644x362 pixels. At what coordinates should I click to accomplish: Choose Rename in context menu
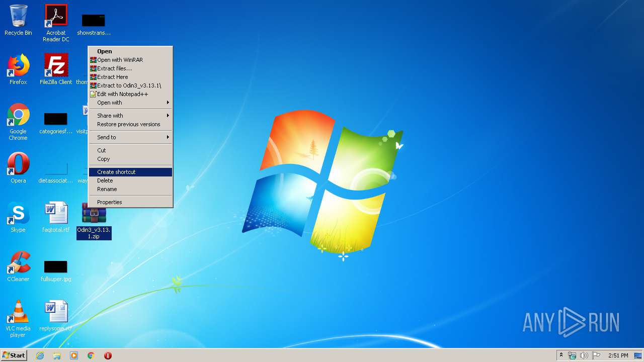click(x=130, y=189)
